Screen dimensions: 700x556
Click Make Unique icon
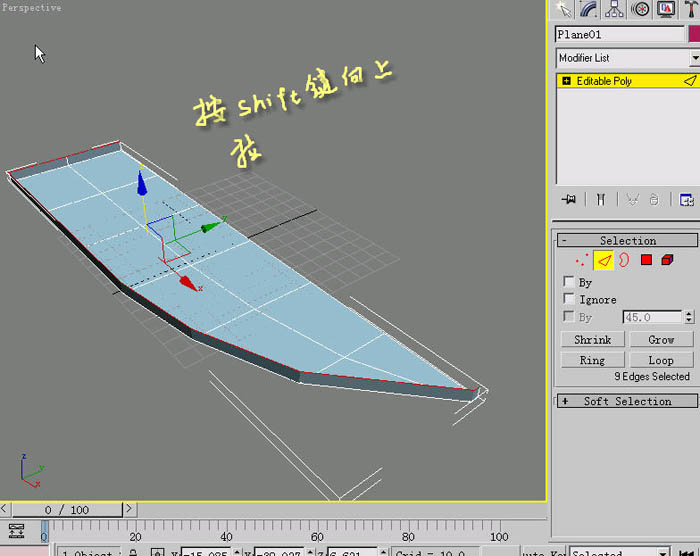click(632, 199)
